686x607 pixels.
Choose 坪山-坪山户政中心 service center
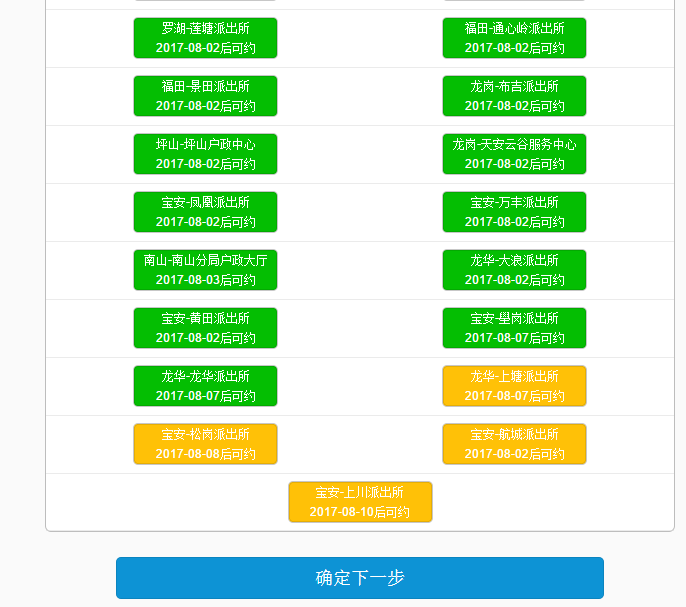point(205,154)
